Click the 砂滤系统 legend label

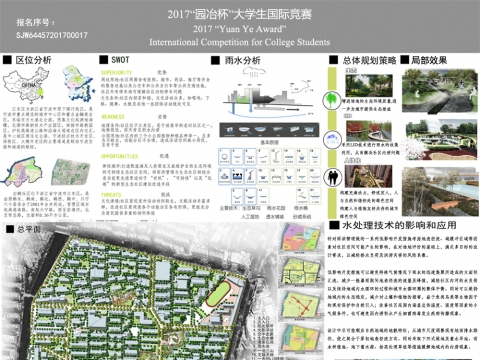pos(302,216)
